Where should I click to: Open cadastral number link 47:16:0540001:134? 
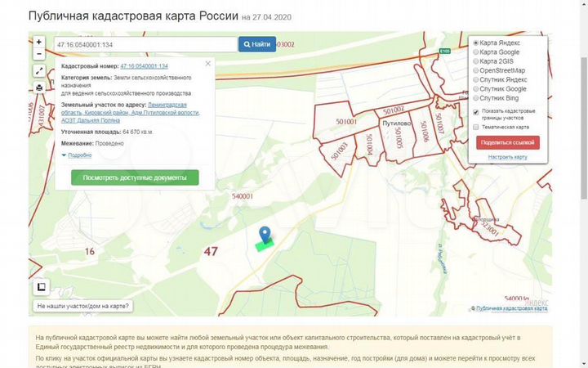point(144,66)
